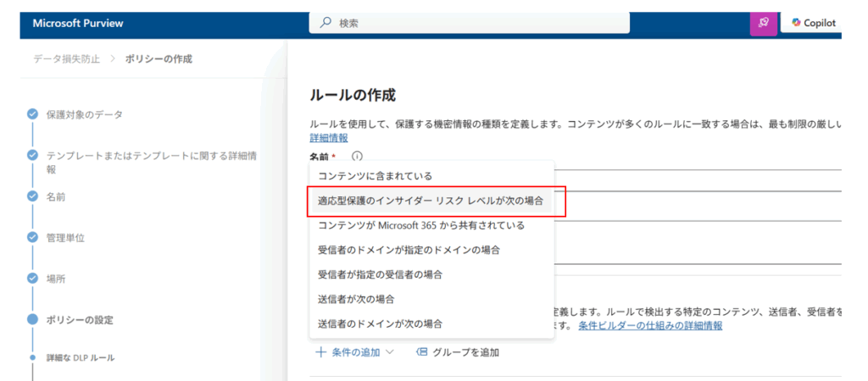The width and height of the screenshot is (868, 381).
Task: Click the グループを追加 group icon
Action: point(421,352)
